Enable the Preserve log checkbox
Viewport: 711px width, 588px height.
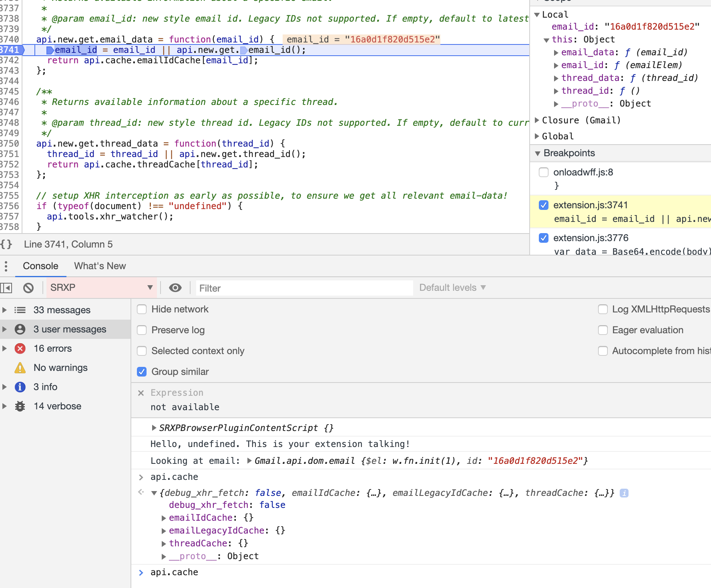point(142,330)
